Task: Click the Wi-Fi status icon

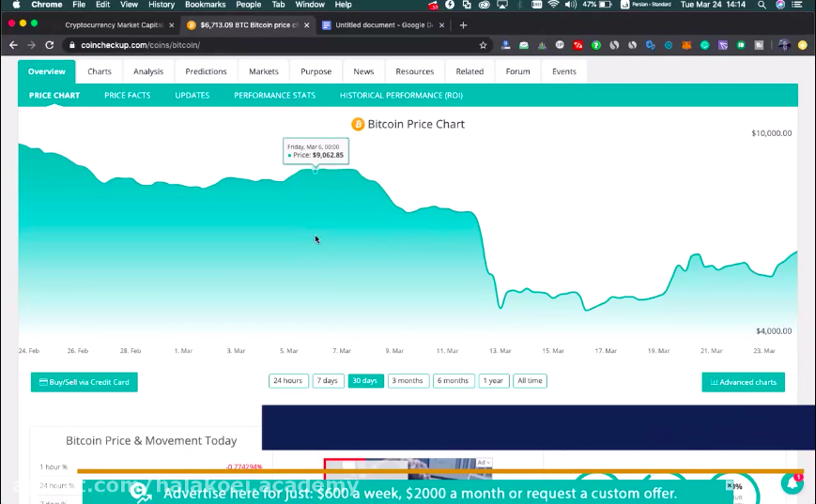Action: click(x=554, y=5)
